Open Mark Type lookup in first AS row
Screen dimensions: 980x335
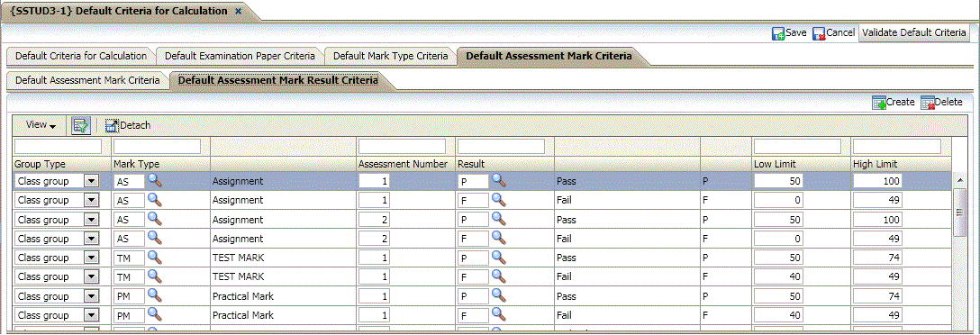(154, 181)
